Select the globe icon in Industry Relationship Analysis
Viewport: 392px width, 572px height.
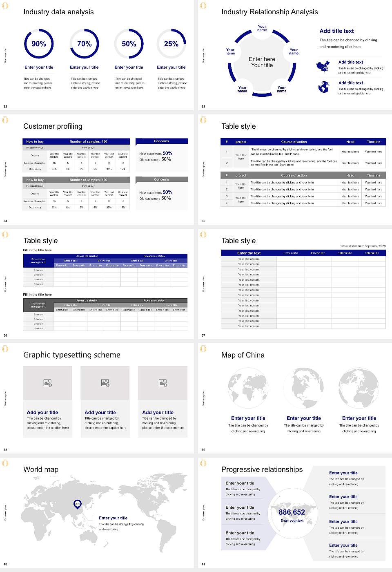[x=323, y=87]
